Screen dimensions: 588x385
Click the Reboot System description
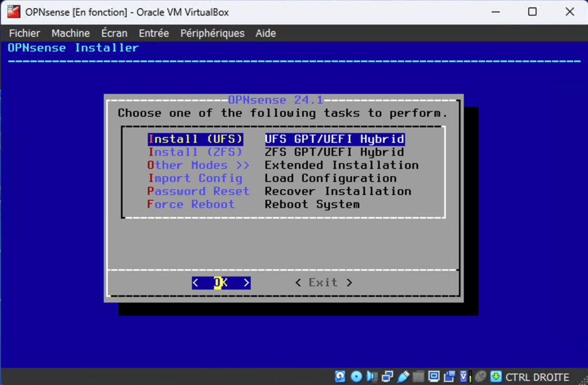pos(312,204)
